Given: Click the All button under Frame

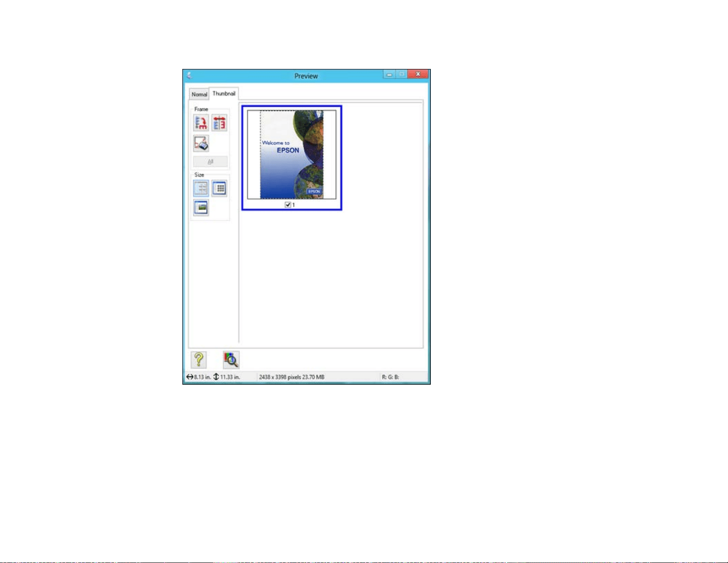Looking at the screenshot, I should pos(210,162).
